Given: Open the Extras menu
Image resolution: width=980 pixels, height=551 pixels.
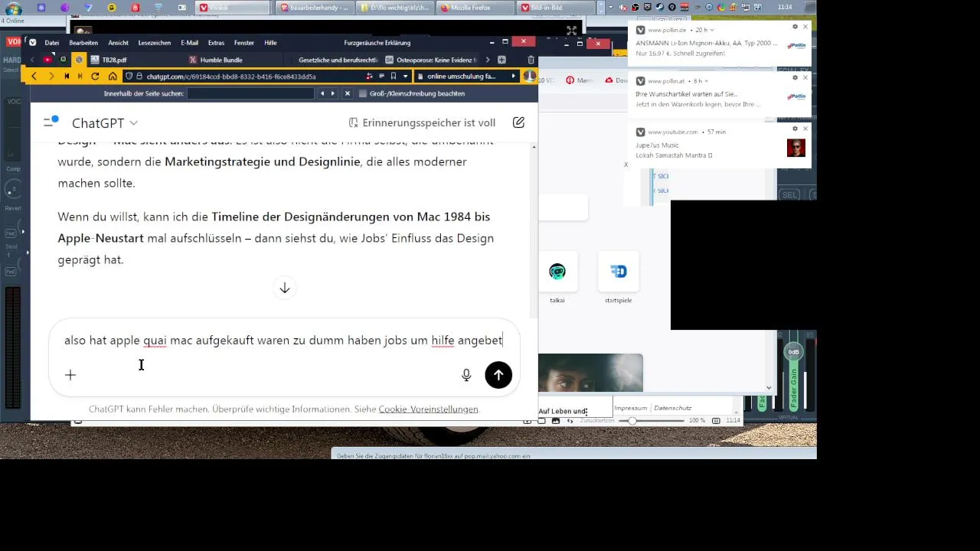Looking at the screenshot, I should [x=216, y=43].
